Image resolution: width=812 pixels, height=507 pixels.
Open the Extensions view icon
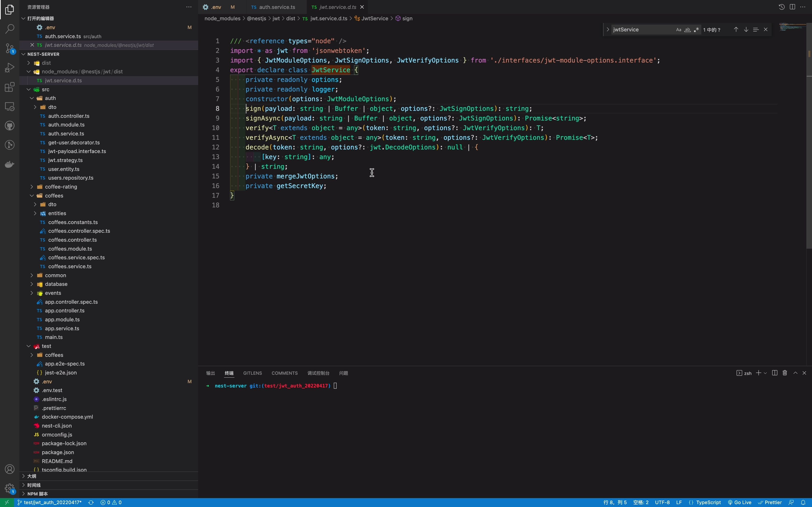[10, 87]
